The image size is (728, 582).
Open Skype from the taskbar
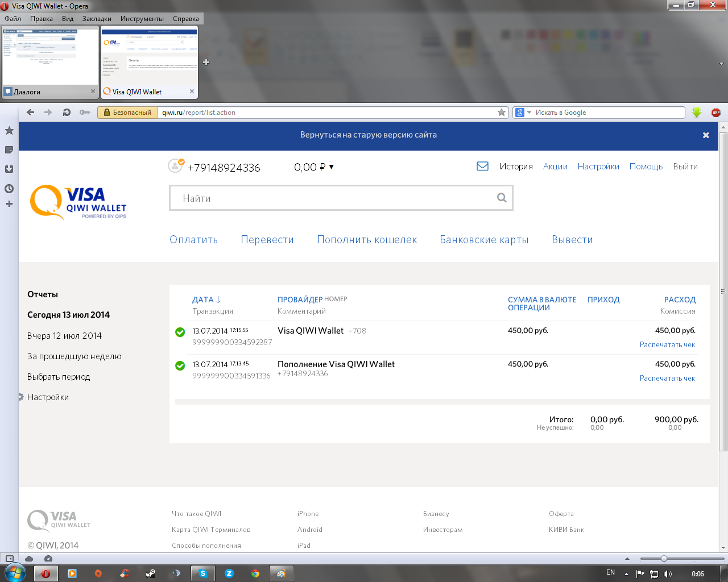203,573
